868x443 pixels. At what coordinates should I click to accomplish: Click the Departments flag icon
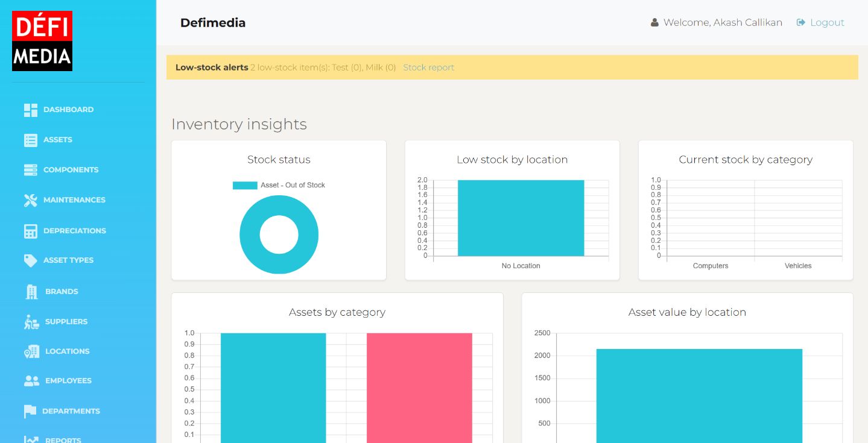(30, 411)
